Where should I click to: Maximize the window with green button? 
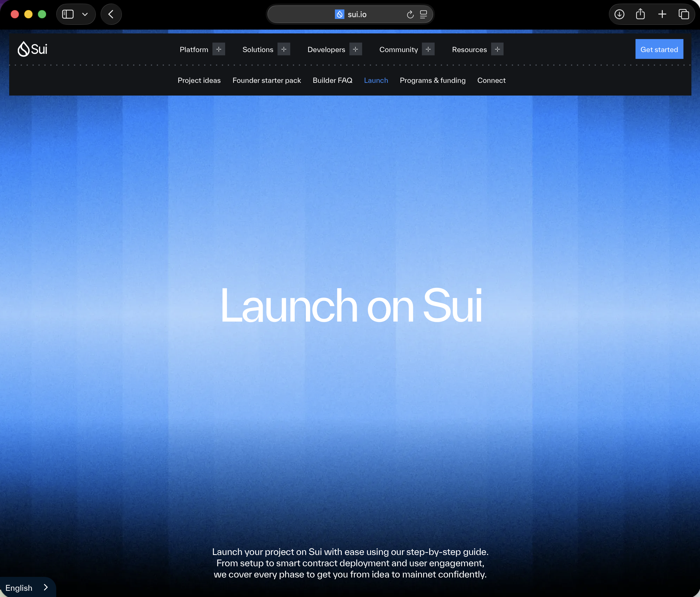[42, 14]
